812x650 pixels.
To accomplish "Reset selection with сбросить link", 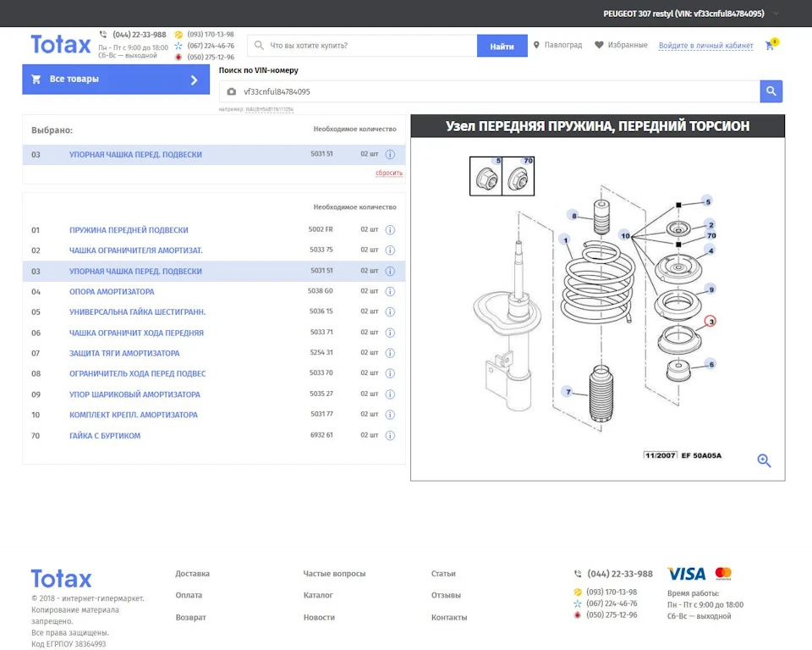I will pos(389,173).
